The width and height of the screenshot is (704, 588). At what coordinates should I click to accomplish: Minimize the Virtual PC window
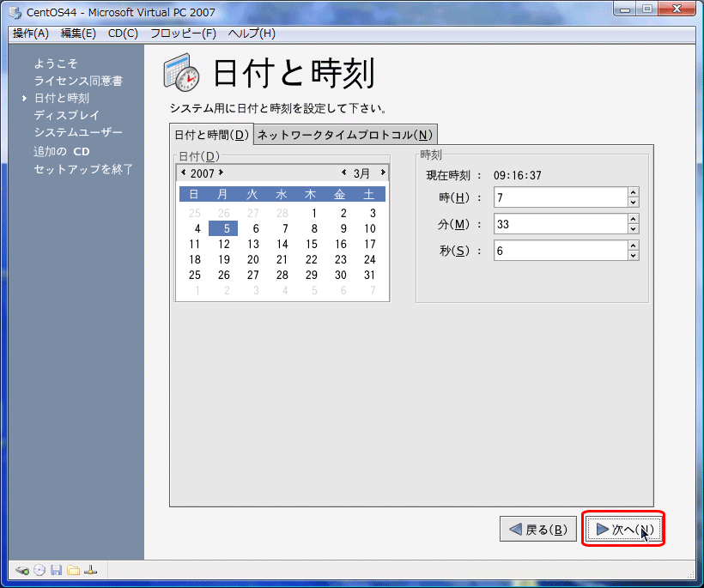[625, 9]
